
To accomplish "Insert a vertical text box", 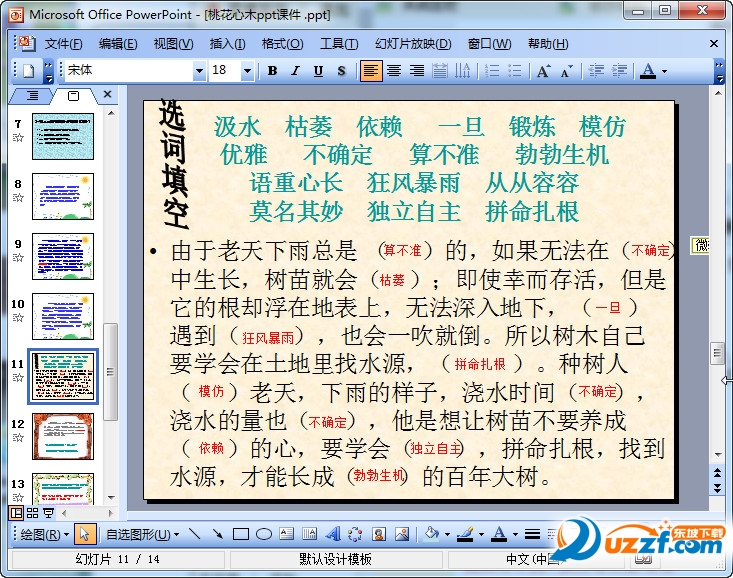I will point(309,534).
